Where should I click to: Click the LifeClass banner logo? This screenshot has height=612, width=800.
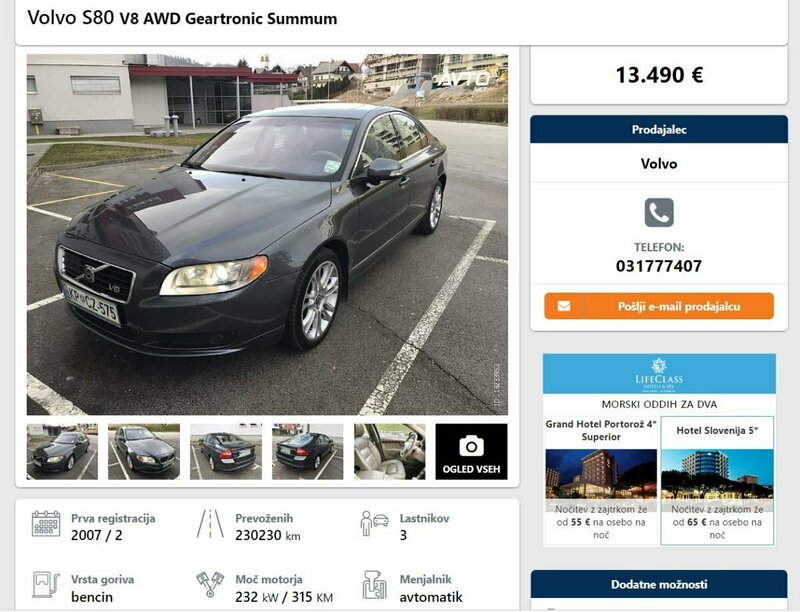(x=659, y=374)
